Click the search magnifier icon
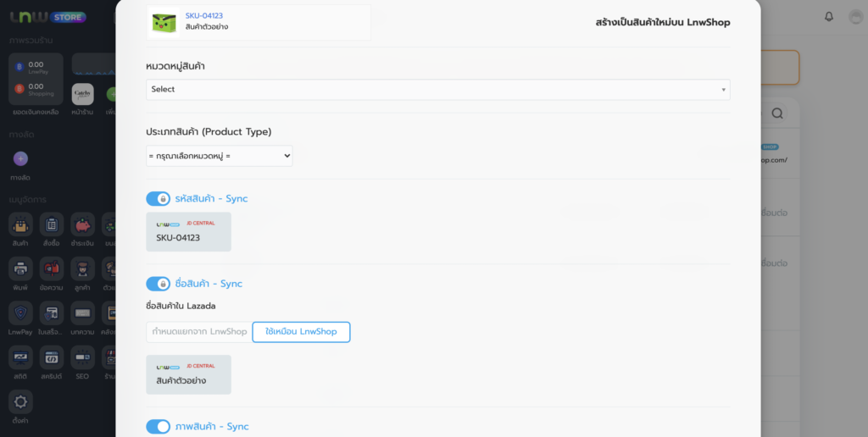This screenshot has height=437, width=868. point(776,113)
